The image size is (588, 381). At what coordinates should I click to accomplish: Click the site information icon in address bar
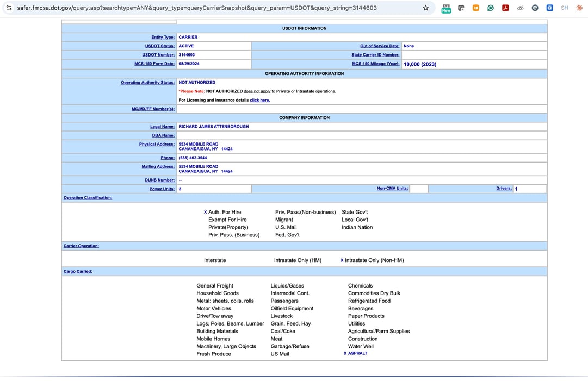pyautogui.click(x=9, y=8)
